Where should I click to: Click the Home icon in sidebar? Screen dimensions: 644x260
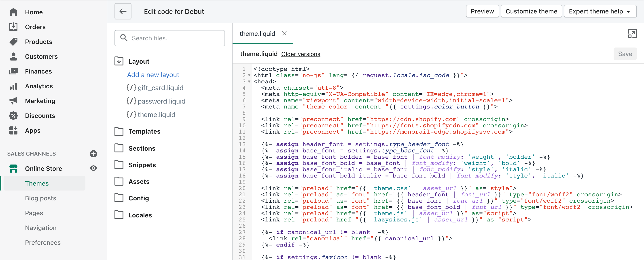tap(13, 12)
